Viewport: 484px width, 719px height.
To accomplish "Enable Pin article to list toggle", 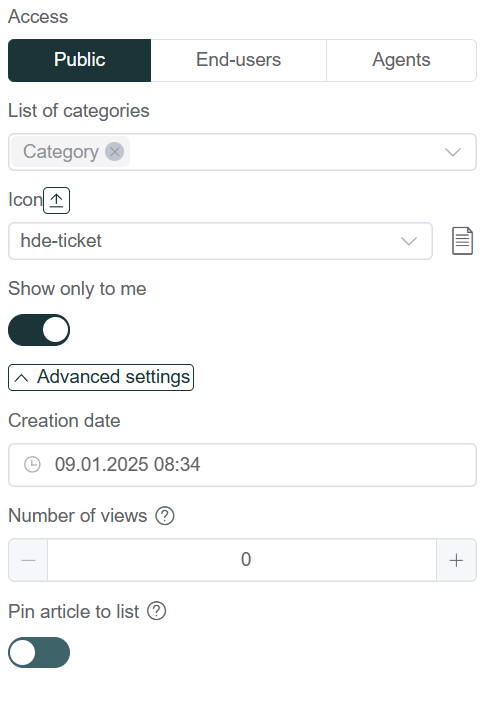I will 39,653.
